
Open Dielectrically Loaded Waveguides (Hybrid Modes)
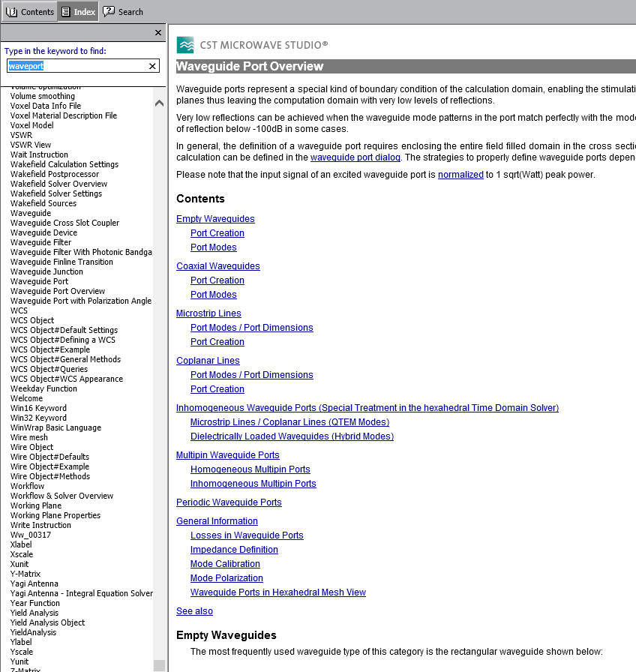(x=292, y=436)
